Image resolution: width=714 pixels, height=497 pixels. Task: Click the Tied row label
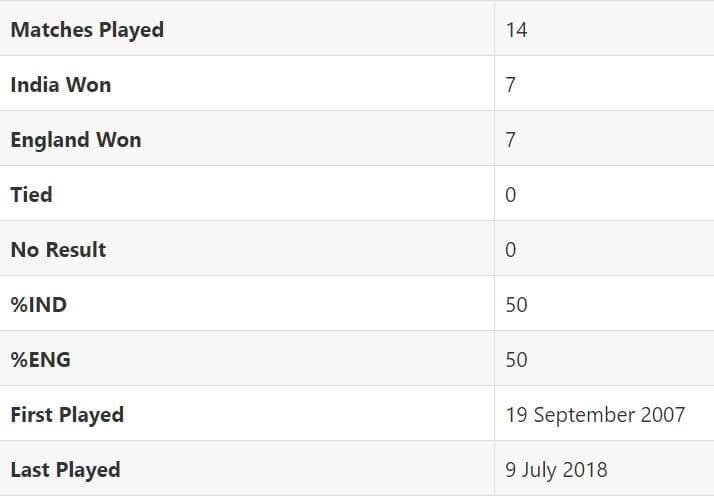pos(31,195)
